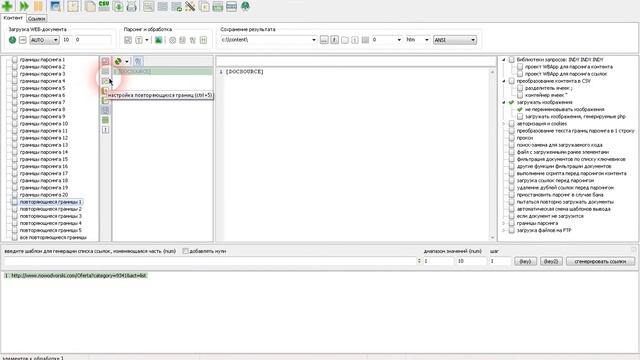Click the CSV export toolbar icon
The width and height of the screenshot is (640, 360).
[104, 6]
